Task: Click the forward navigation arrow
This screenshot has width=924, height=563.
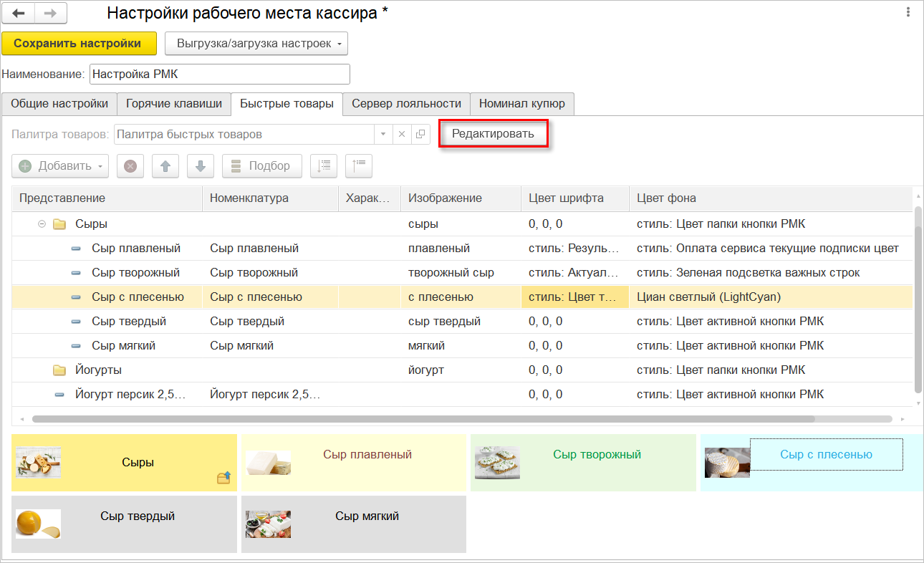Action: [50, 13]
